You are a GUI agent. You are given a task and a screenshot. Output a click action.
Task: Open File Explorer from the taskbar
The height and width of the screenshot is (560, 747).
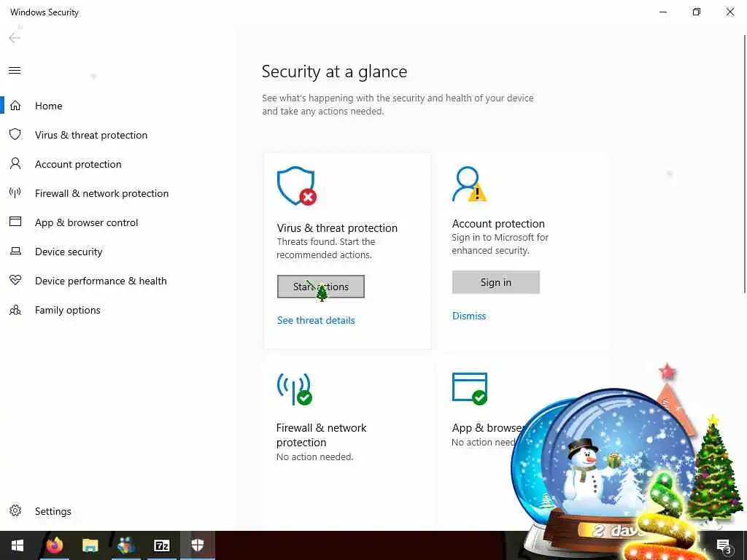tap(90, 545)
